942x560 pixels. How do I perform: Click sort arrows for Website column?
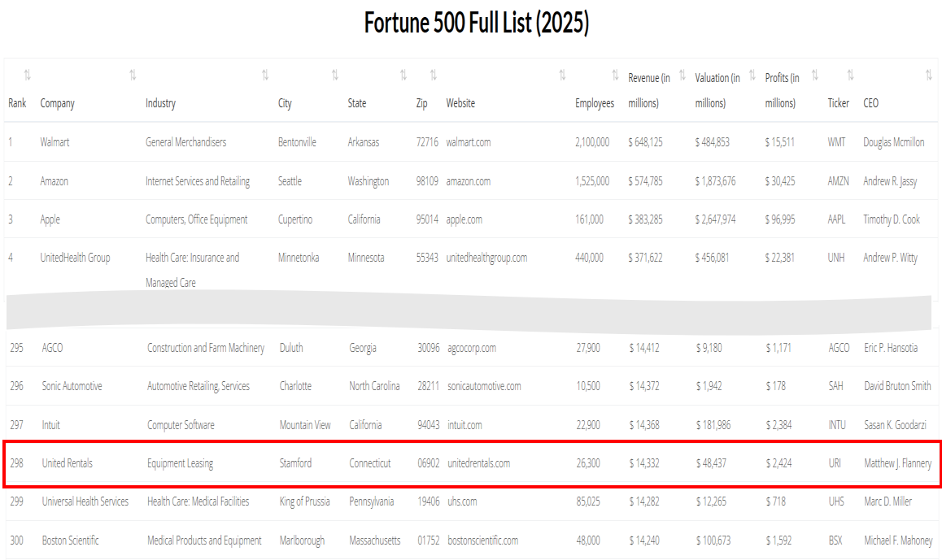point(562,75)
